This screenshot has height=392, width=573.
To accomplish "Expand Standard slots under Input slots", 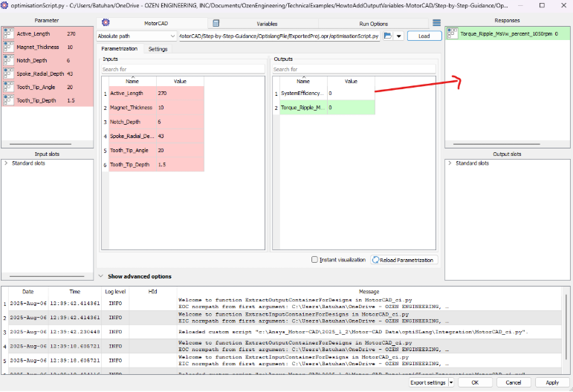I will [6, 163].
